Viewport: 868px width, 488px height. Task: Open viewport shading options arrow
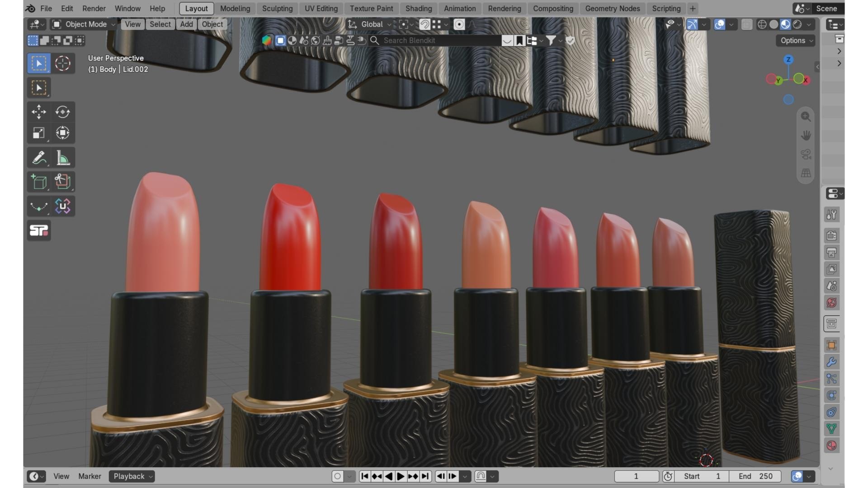point(809,24)
